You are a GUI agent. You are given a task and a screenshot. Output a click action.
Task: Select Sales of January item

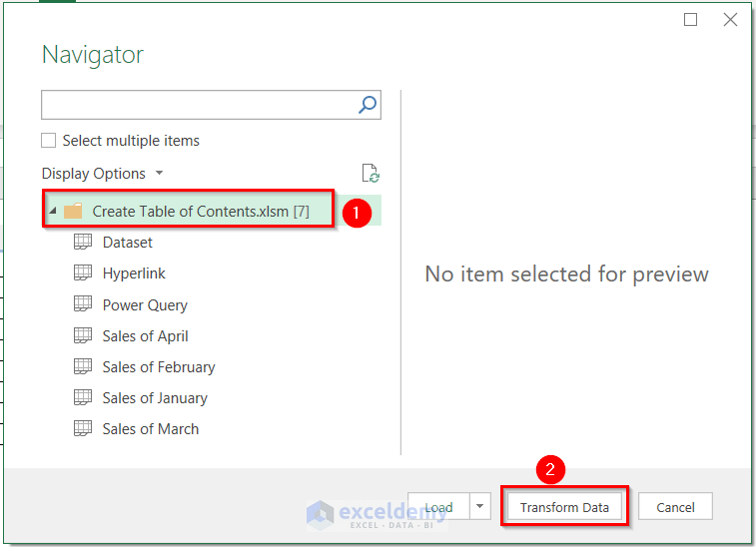pyautogui.click(x=155, y=398)
